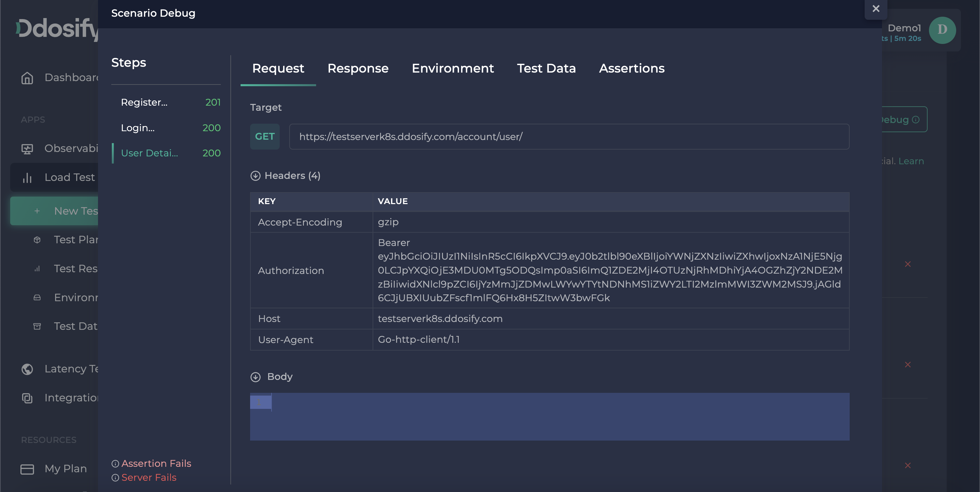Viewport: 980px width, 492px height.
Task: Open Environments from the sidebar icon
Action: click(x=37, y=298)
